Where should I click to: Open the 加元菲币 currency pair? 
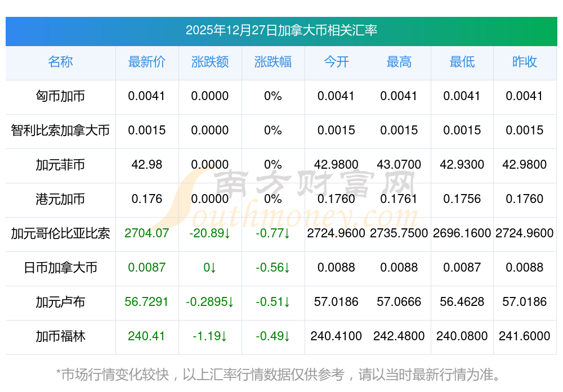(60, 165)
